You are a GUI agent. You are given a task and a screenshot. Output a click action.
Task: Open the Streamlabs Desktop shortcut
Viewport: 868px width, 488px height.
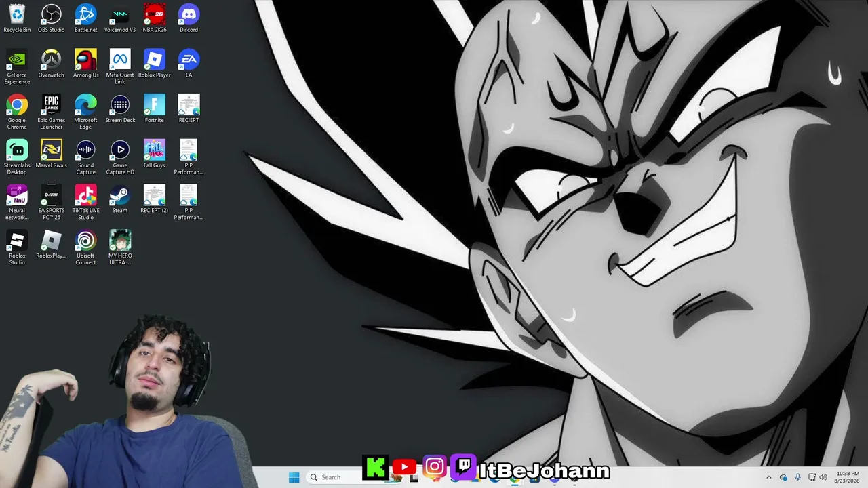point(17,157)
